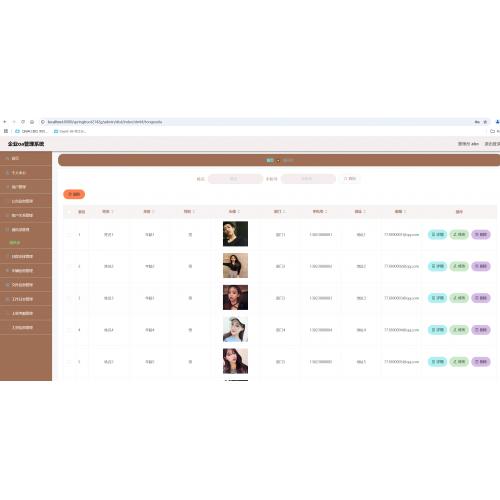Reload the page with the refresh icon
The width and height of the screenshot is (500, 500).
(23, 122)
